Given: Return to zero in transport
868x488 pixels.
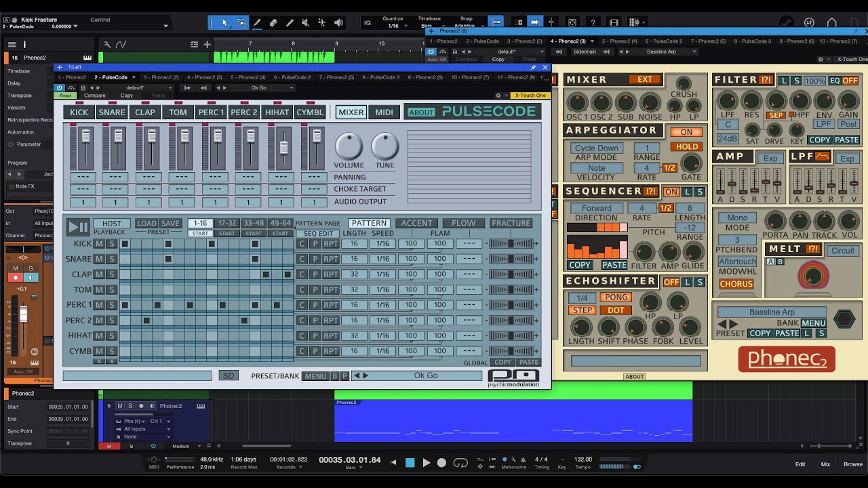Looking at the screenshot, I should pos(393,462).
